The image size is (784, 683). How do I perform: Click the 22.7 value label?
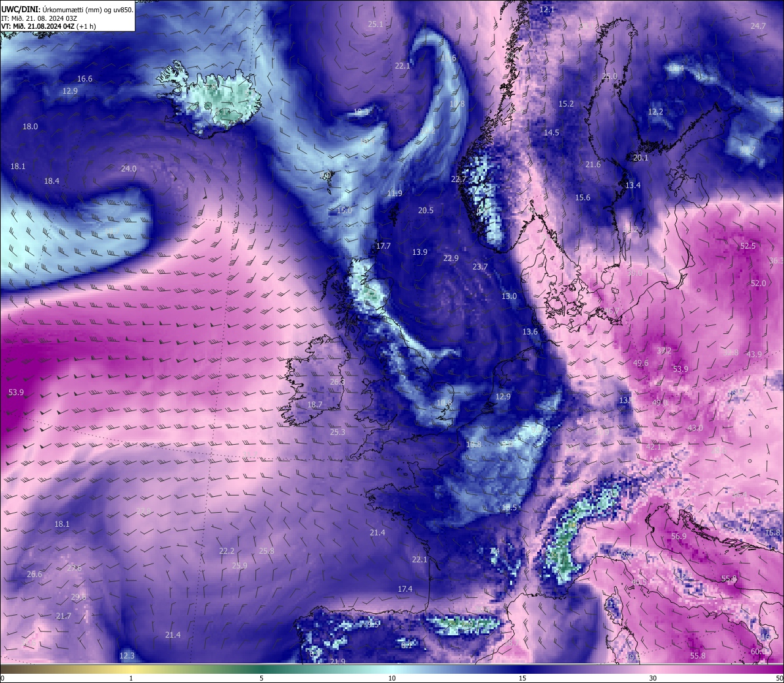click(458, 179)
